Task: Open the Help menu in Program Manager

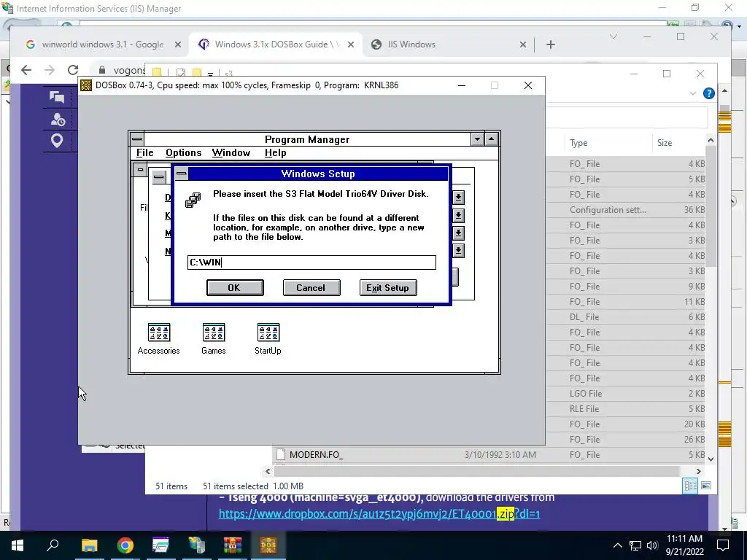Action: (275, 152)
